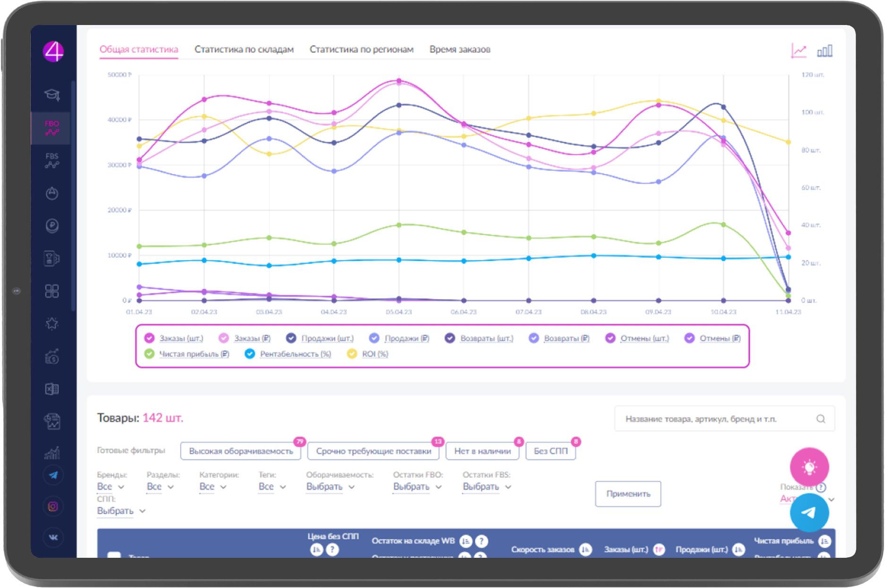Open the Оборачиваемость dropdown
This screenshot has height=588, width=885.
click(x=330, y=487)
